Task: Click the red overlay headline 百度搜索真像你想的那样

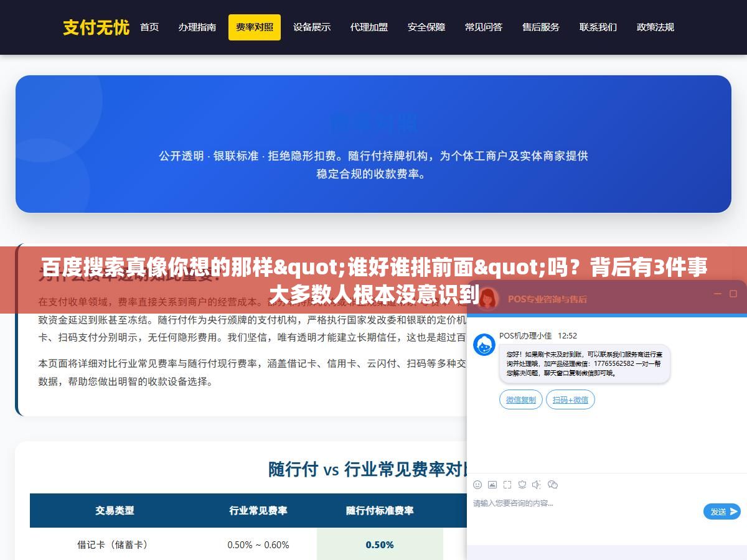Action: click(374, 281)
